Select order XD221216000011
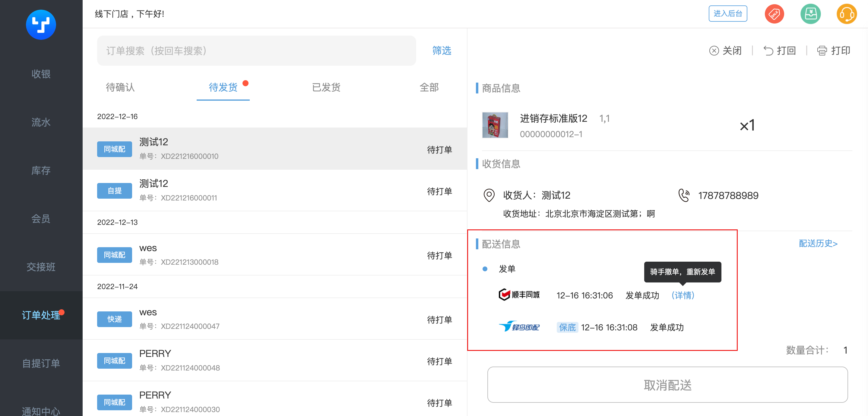The image size is (868, 416). pyautogui.click(x=275, y=190)
